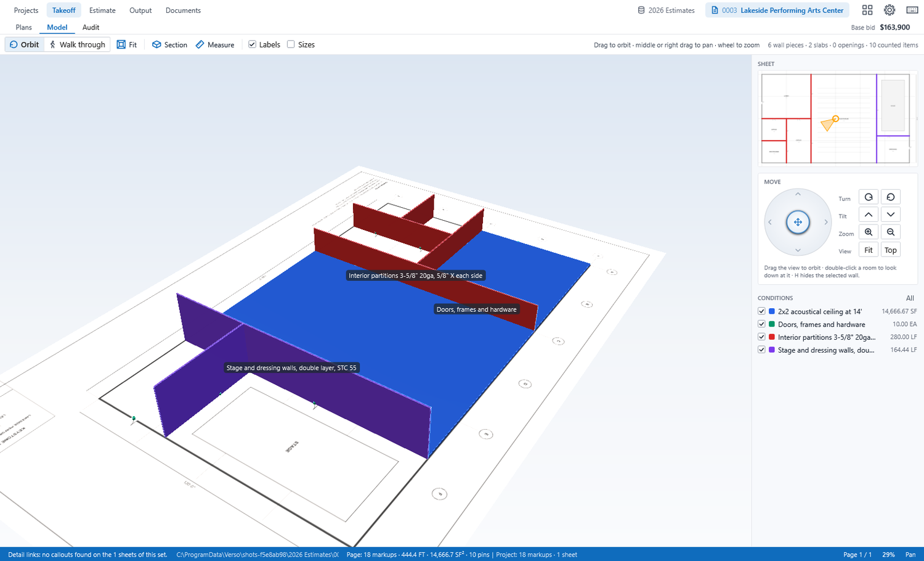Nudge the view left on the move pad
Screen dimensions: 924x561
point(770,222)
